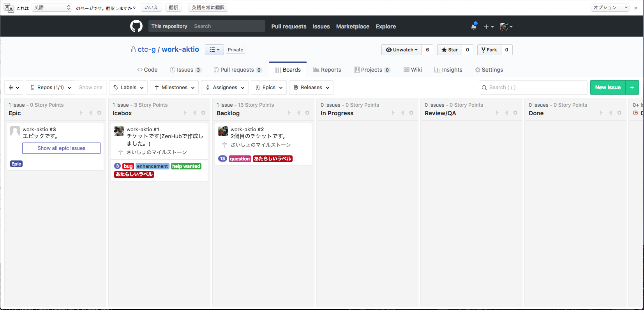Open the GitHub home logo
Screen dimensions: 644x310
[x=136, y=26]
